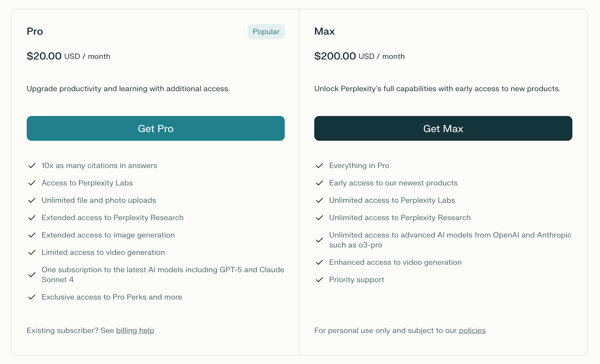Click checkmark next to Priority support
This screenshot has width=600, height=364.
click(319, 280)
